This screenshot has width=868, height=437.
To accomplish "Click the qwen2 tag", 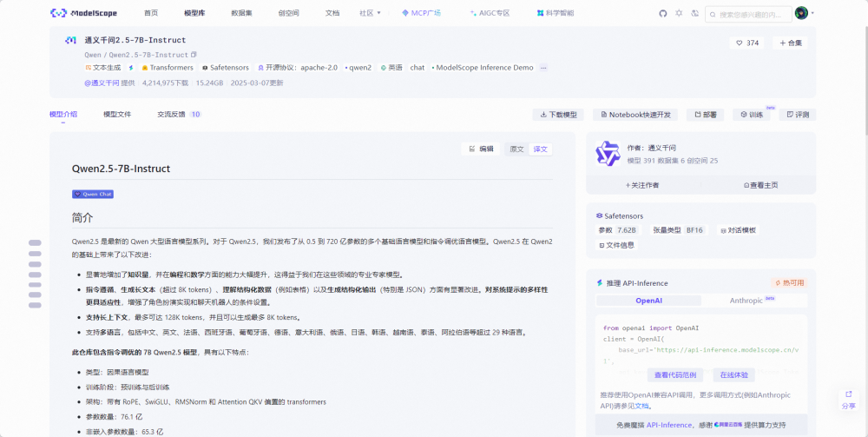I will [358, 68].
